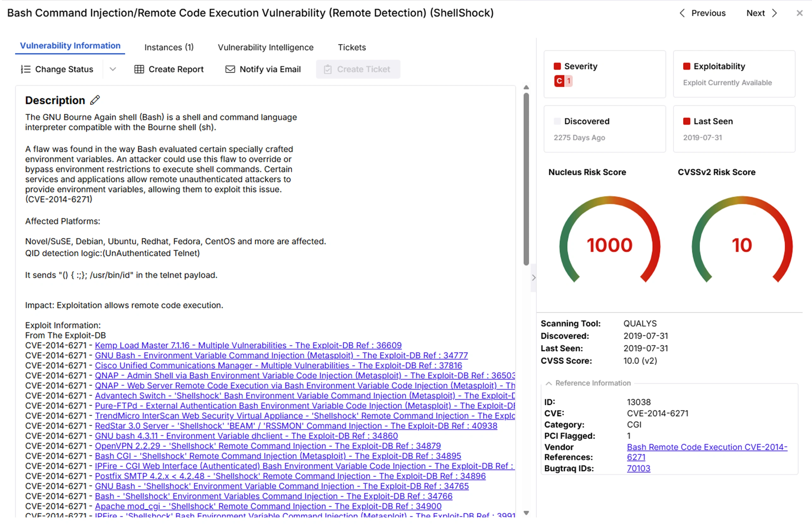Collapse the right side panel with the chevron
The width and height of the screenshot is (812, 531).
pyautogui.click(x=534, y=278)
